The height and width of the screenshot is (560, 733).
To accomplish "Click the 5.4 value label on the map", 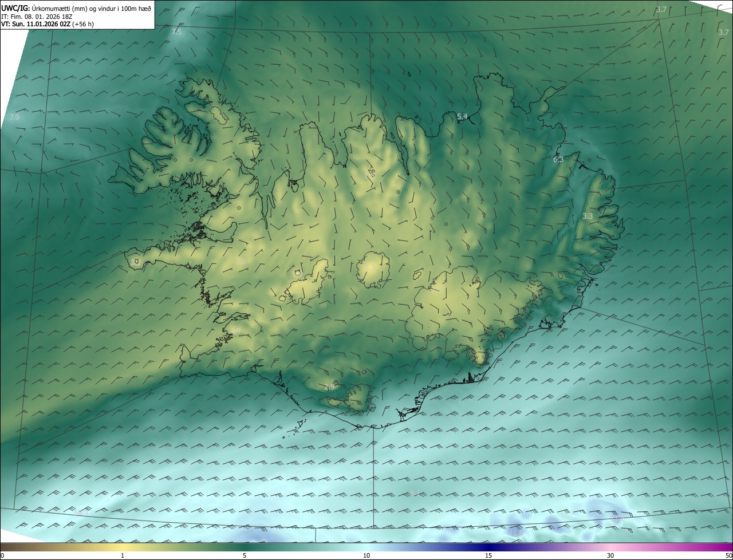I will (x=462, y=116).
